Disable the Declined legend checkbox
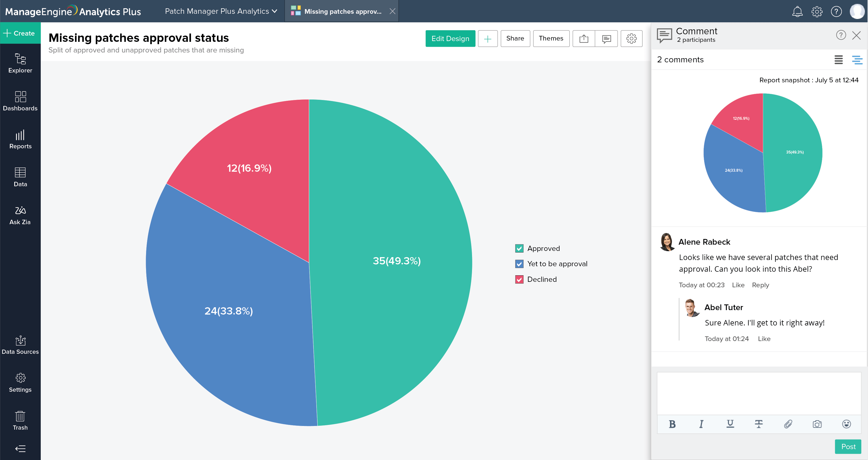 point(519,279)
